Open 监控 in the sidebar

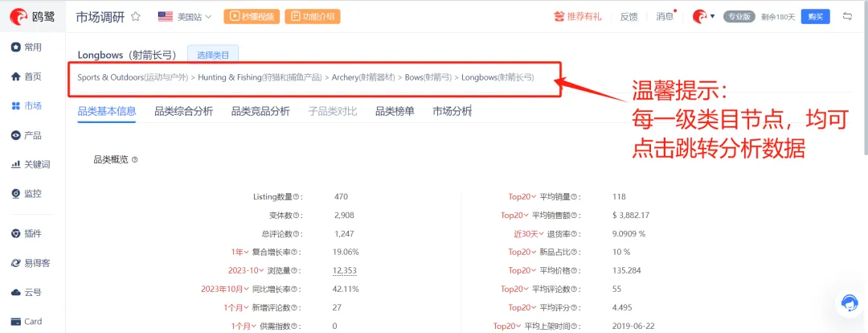[x=27, y=194]
